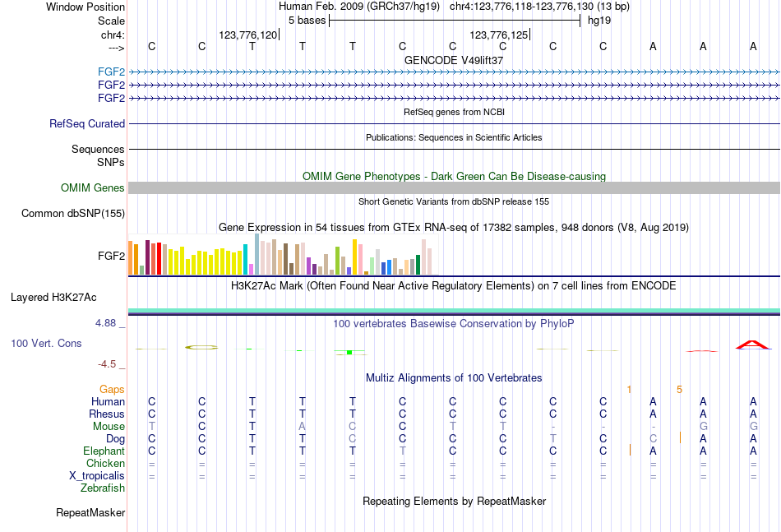Click the '--->' strand direction arrow label
Screen dimensions: 781x532
pyautogui.click(x=116, y=48)
